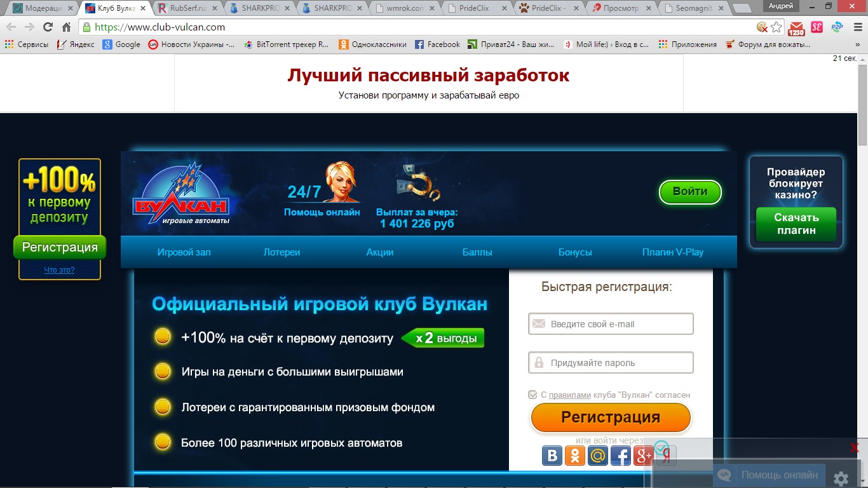Click the red X on bottom overlay
868x488 pixels.
855,448
